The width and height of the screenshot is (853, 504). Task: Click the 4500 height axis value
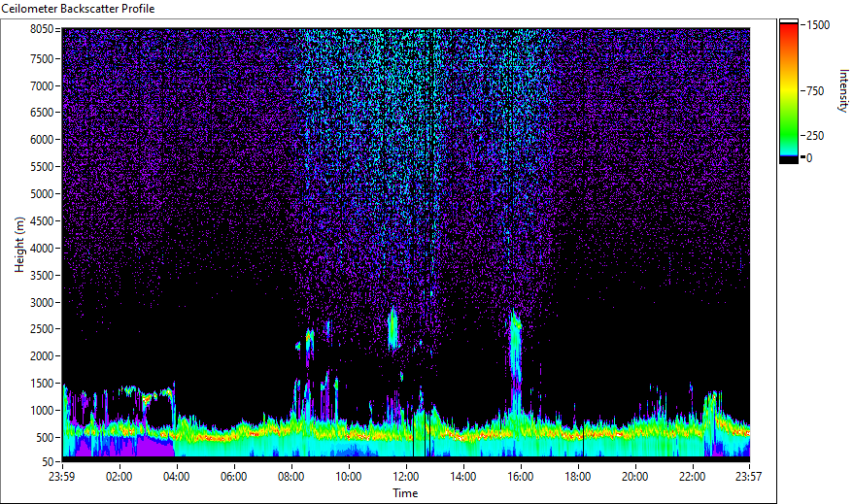click(42, 221)
